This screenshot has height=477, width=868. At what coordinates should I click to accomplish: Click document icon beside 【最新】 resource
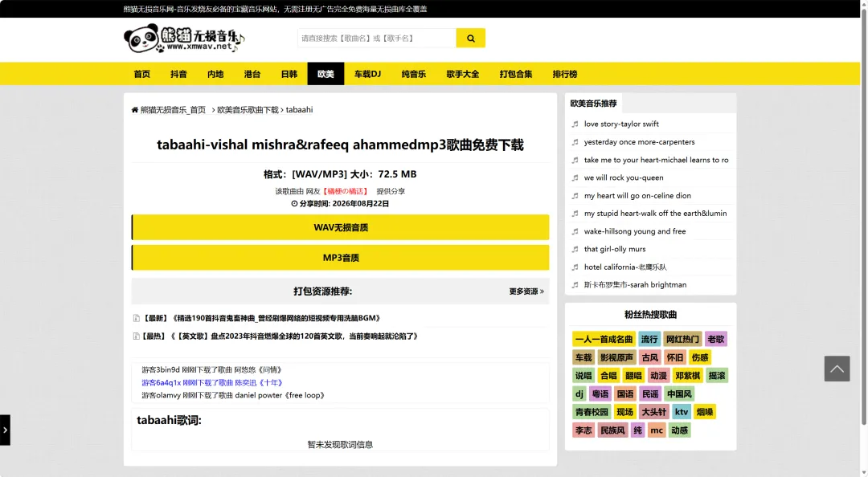[x=136, y=318]
